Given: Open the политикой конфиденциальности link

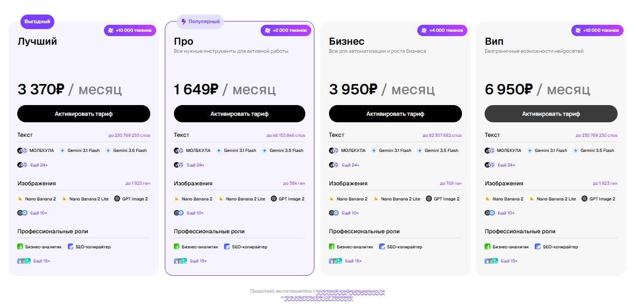Looking at the screenshot, I should 350,291.
